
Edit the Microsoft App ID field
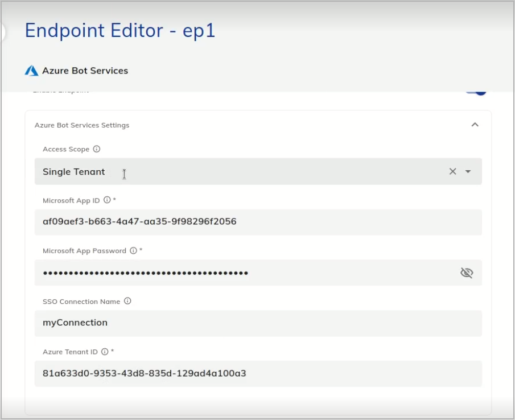click(x=258, y=222)
